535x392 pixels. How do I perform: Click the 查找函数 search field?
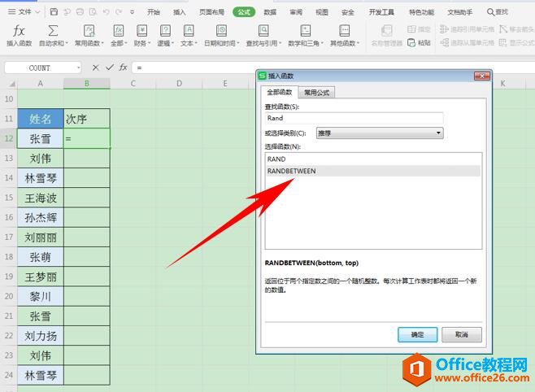[353, 118]
